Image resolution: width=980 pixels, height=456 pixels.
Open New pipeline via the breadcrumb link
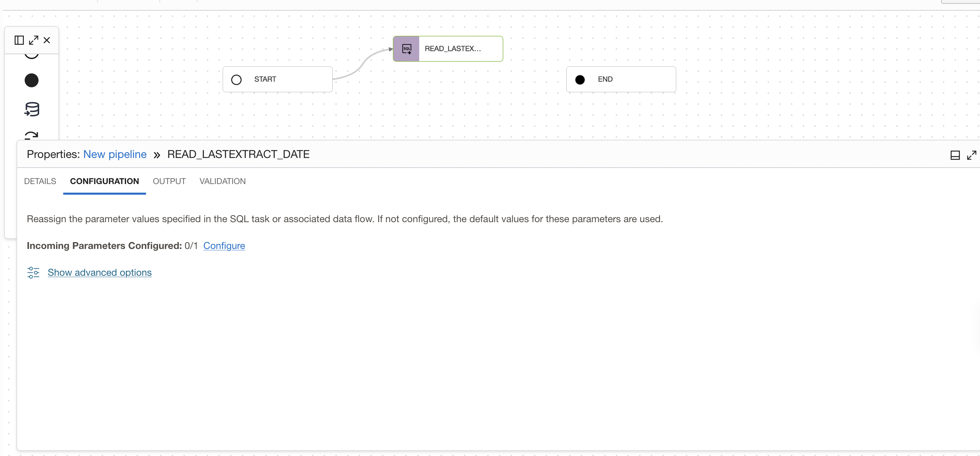coord(114,155)
